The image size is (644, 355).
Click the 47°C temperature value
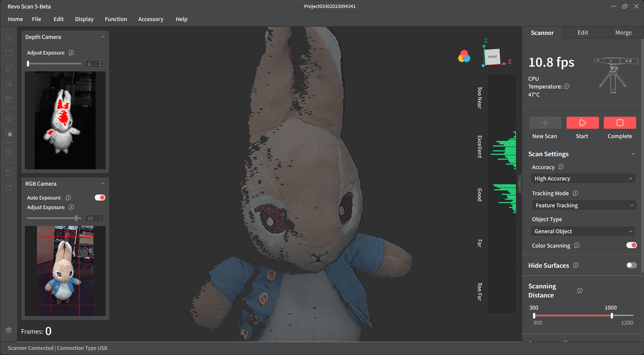[x=534, y=95]
